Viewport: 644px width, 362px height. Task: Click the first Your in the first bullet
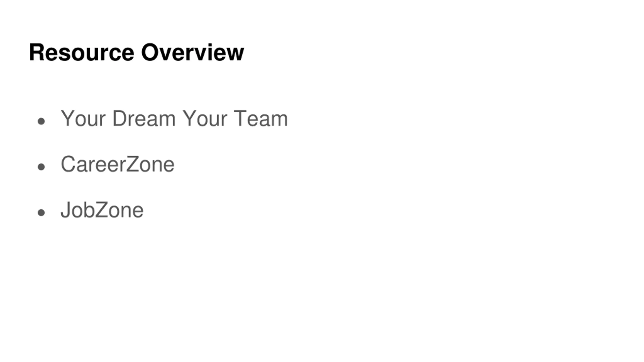[x=83, y=118]
